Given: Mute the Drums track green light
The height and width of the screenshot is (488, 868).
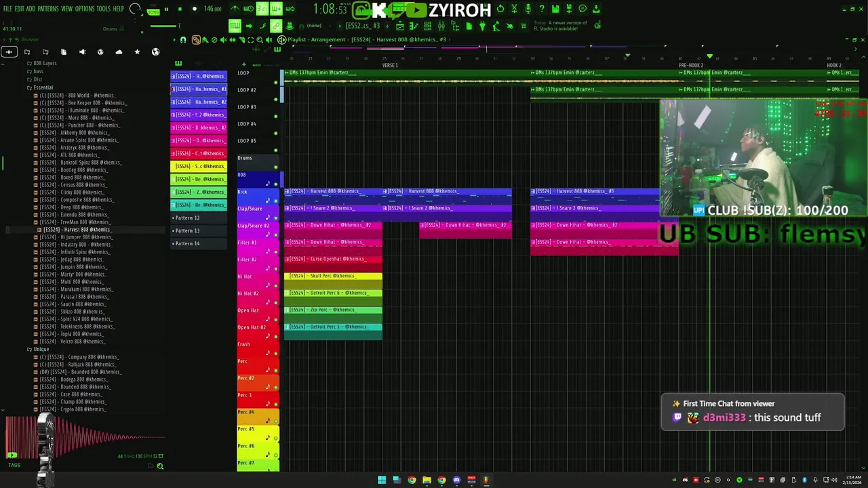Looking at the screenshot, I should pos(276,167).
